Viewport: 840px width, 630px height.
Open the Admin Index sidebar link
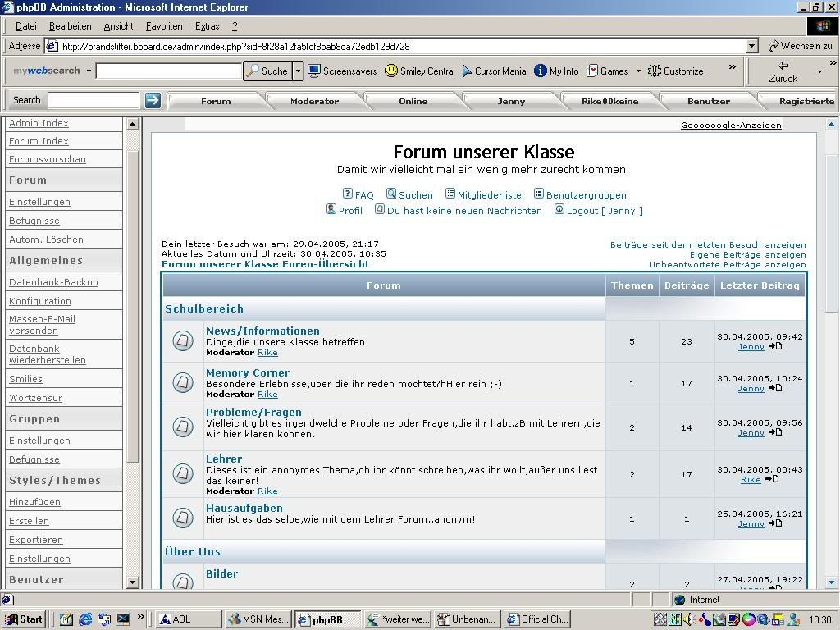[39, 123]
